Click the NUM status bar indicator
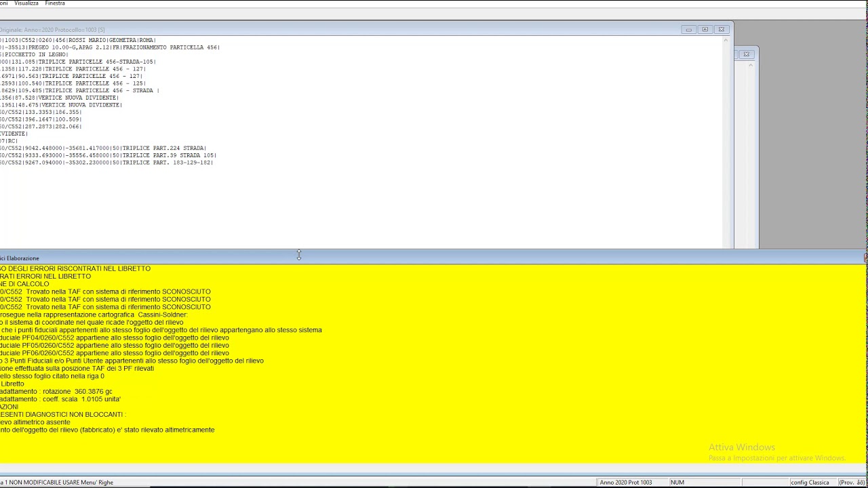The height and width of the screenshot is (488, 868). pyautogui.click(x=677, y=483)
